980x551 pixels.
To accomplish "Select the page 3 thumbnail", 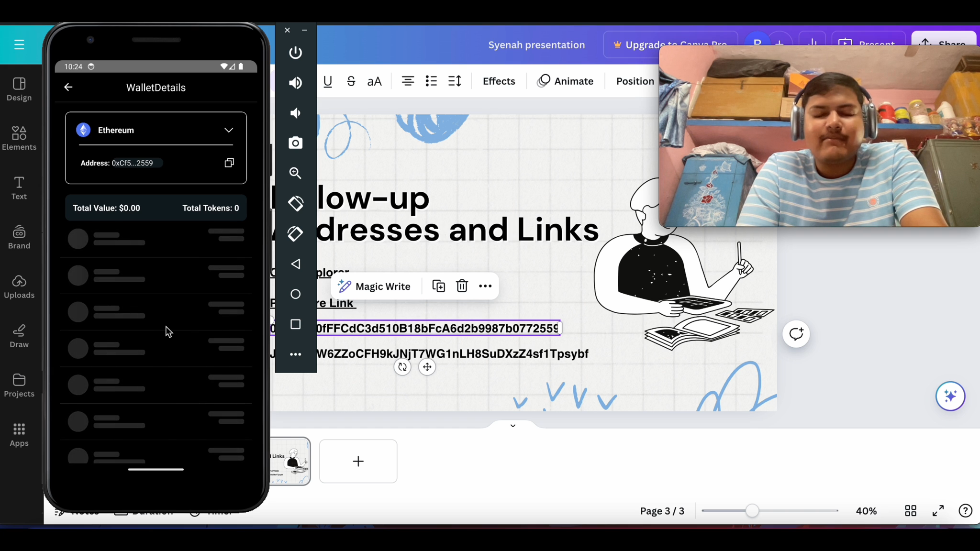I will [290, 461].
